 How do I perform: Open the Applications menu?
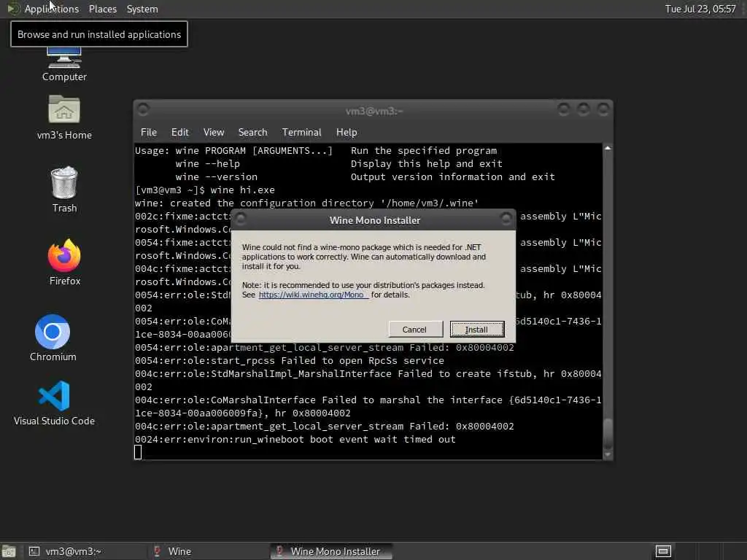[52, 9]
